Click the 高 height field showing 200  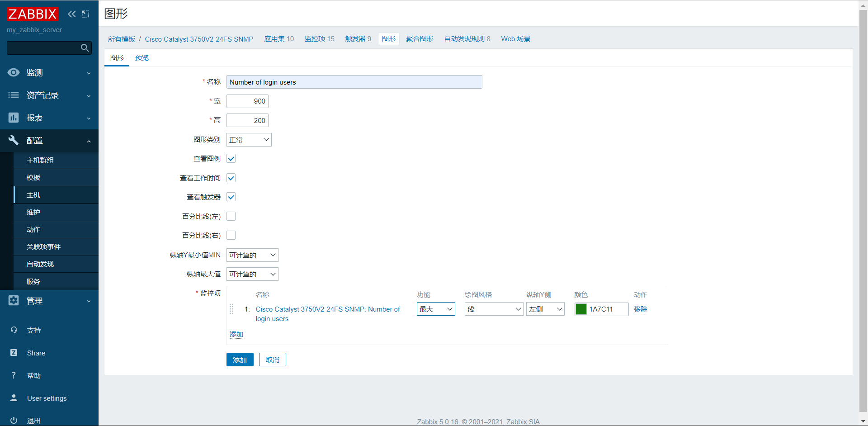point(247,120)
